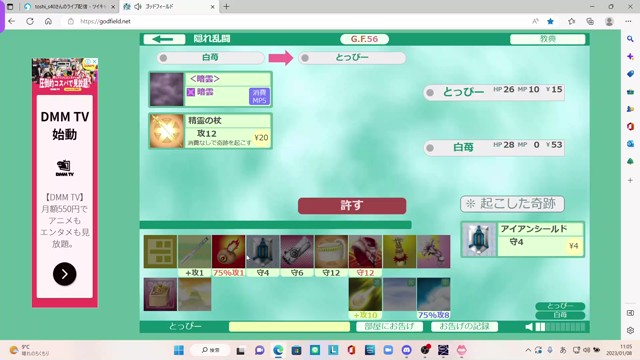640x360 pixels.
Task: Close the DMM TV advertisement
Action: pos(94,61)
